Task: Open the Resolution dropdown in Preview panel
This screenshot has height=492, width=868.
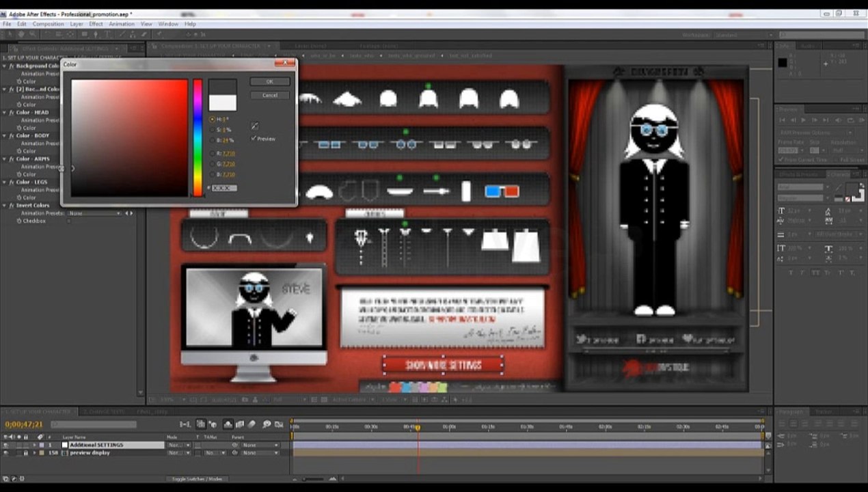Action: tap(848, 150)
